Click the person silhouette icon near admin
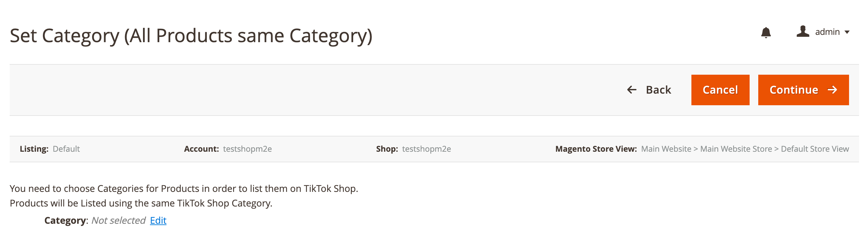This screenshot has height=245, width=868. (x=802, y=32)
